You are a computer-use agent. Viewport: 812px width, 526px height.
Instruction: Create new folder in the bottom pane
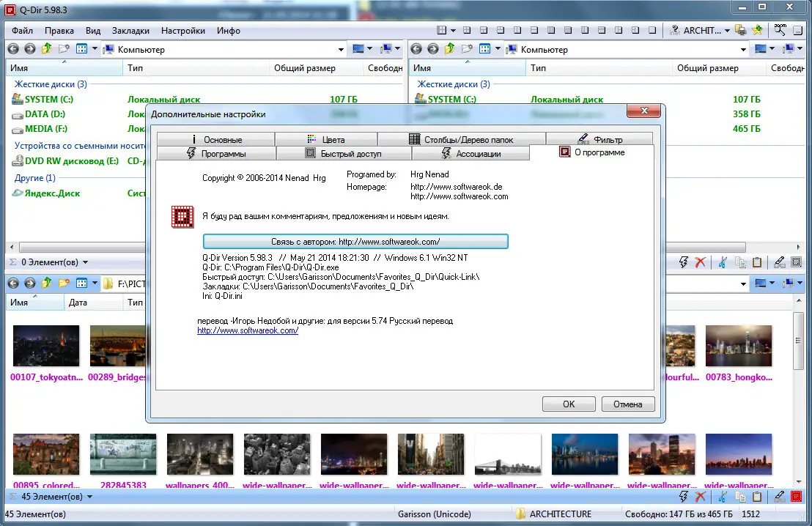[x=64, y=283]
